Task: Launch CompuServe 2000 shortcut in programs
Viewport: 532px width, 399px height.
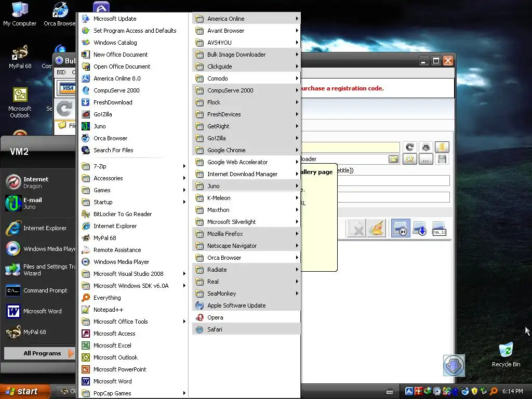Action: (x=133, y=90)
